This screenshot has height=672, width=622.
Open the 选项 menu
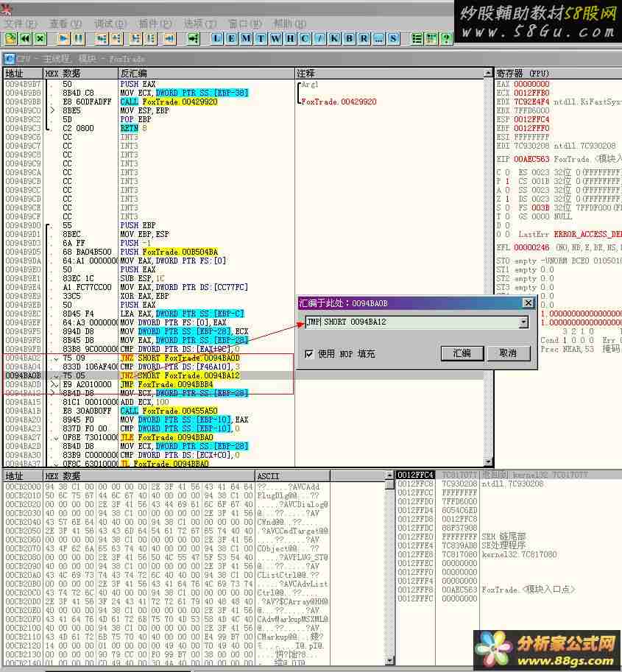(x=200, y=24)
